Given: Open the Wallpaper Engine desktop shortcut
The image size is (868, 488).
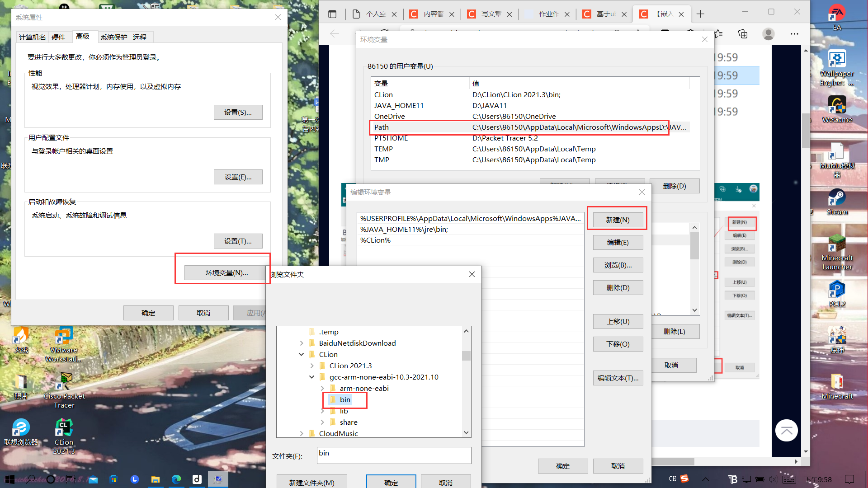Looking at the screenshot, I should click(837, 68).
